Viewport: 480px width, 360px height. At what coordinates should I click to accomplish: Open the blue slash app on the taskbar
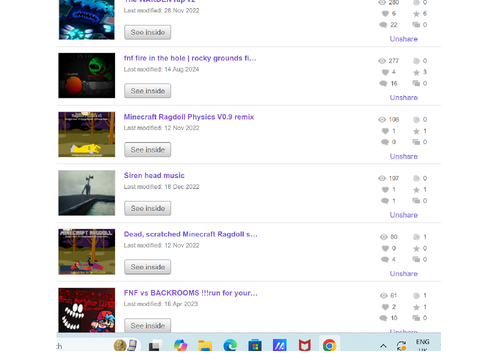[x=280, y=345]
